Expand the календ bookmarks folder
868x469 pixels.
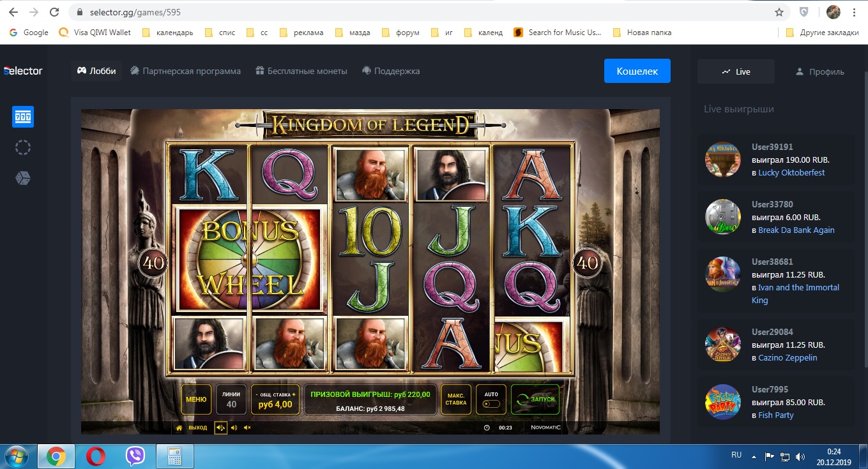point(483,33)
